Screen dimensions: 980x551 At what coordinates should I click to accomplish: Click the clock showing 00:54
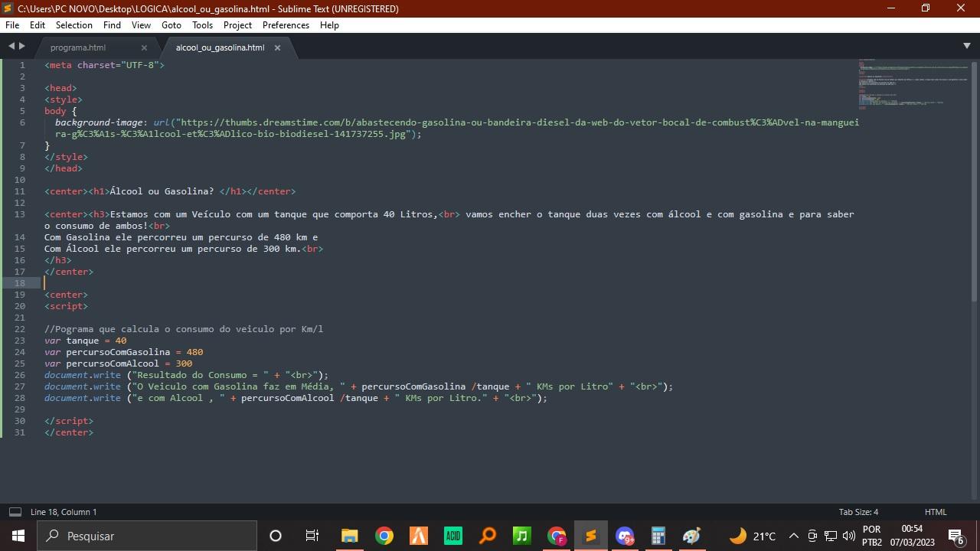click(912, 536)
